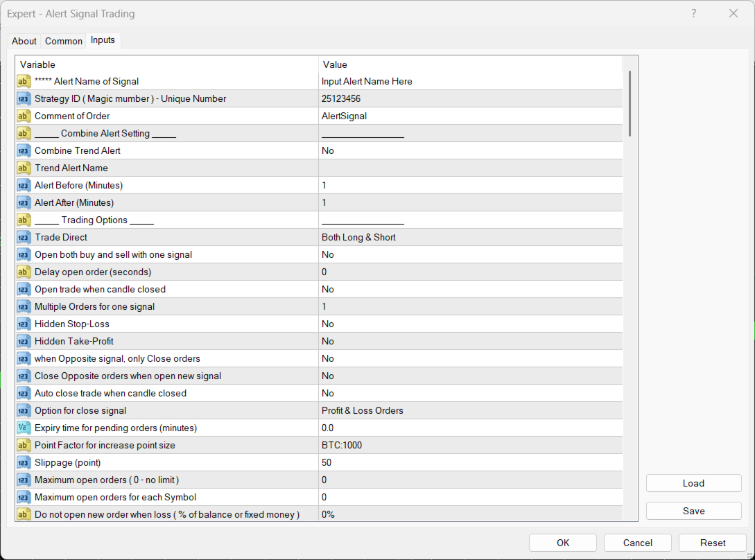Open Option for close signal value Profit & Loss Orders
The width and height of the screenshot is (755, 560).
[x=471, y=411]
